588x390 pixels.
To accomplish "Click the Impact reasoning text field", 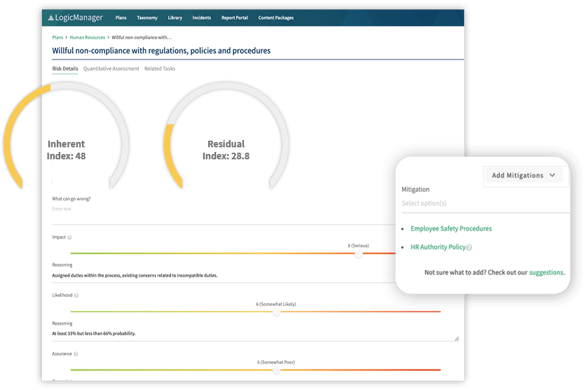I will (223, 275).
